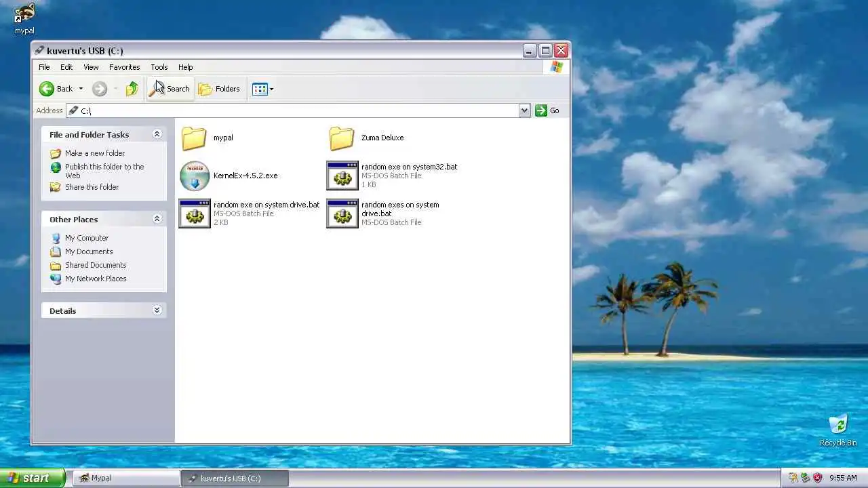Click the Publish to Web globe icon
Image resolution: width=868 pixels, height=488 pixels.
(x=56, y=167)
